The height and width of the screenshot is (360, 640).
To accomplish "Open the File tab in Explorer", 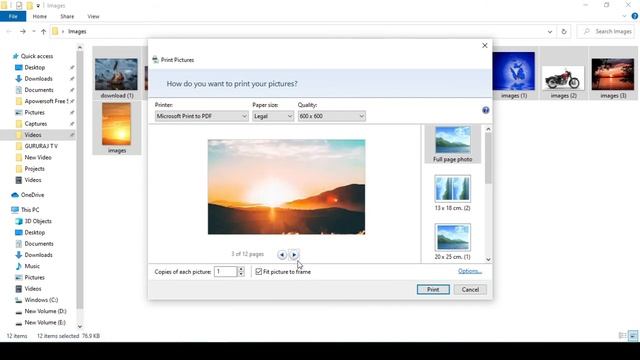I will click(x=13, y=16).
